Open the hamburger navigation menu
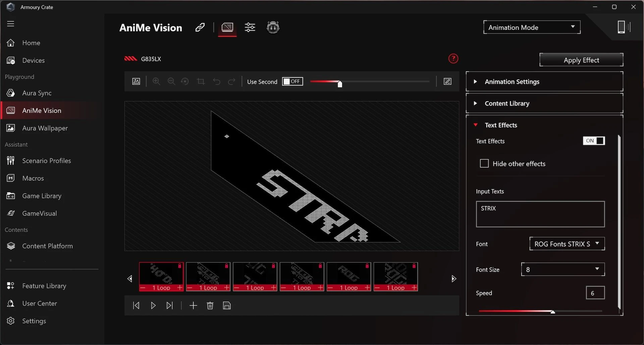This screenshot has height=345, width=644. [x=11, y=24]
